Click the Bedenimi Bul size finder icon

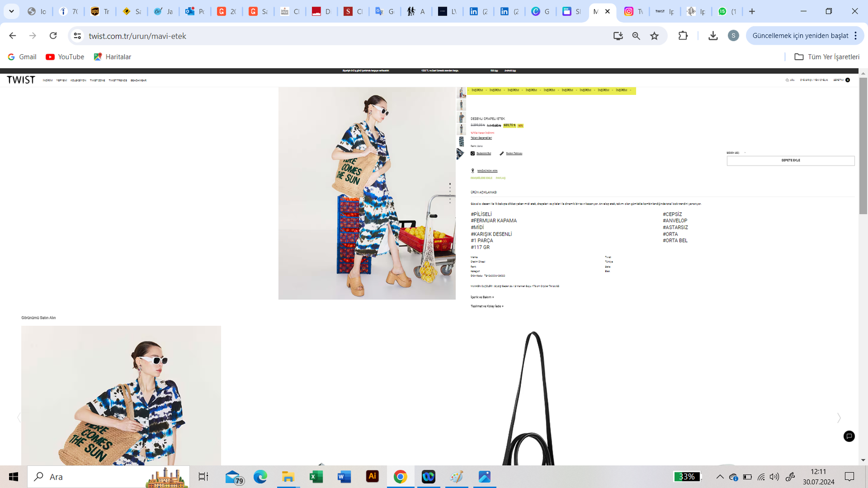[x=473, y=154]
